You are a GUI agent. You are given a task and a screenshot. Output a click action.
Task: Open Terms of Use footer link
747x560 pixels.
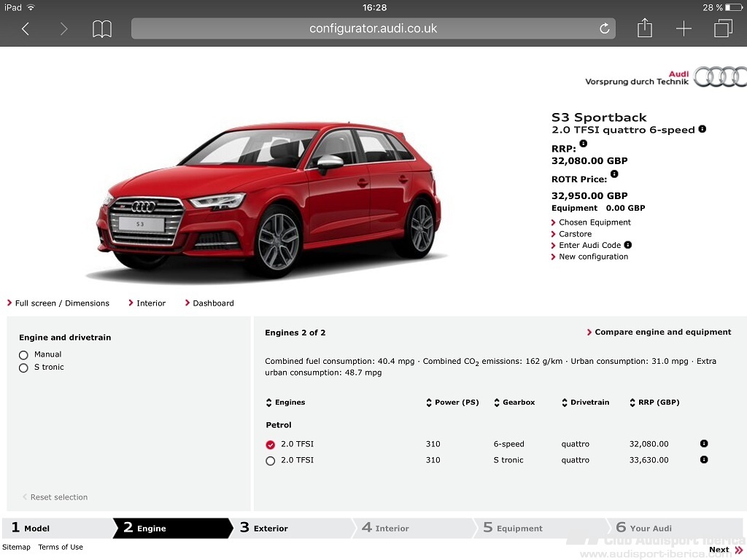point(61,547)
